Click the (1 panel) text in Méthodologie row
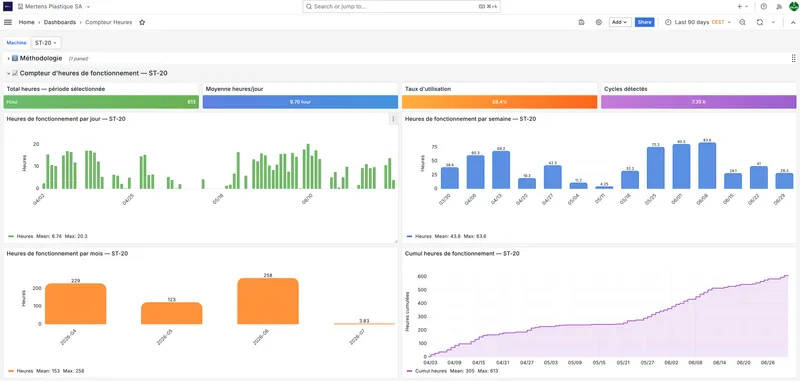Viewport: 800px width, 381px height. point(79,59)
